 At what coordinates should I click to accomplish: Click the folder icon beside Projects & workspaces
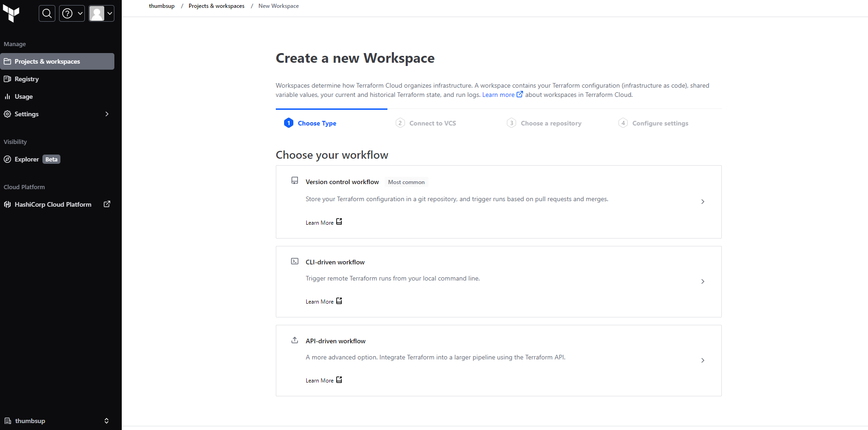pyautogui.click(x=7, y=61)
